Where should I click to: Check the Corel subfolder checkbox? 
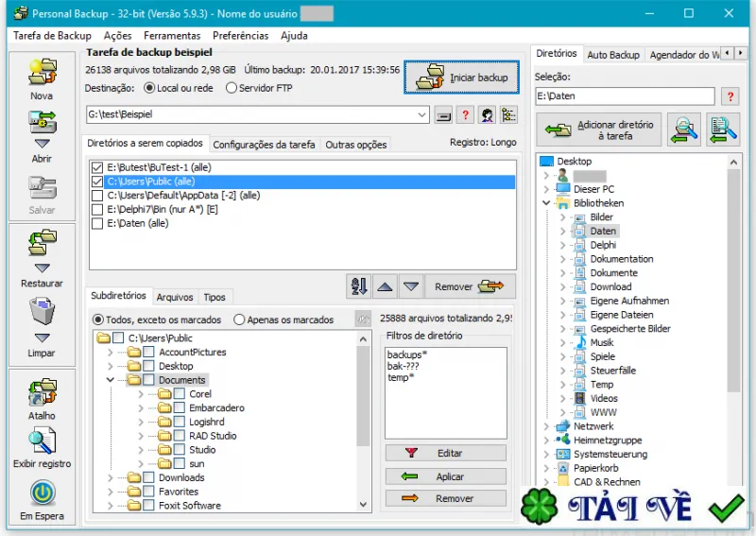pos(179,393)
